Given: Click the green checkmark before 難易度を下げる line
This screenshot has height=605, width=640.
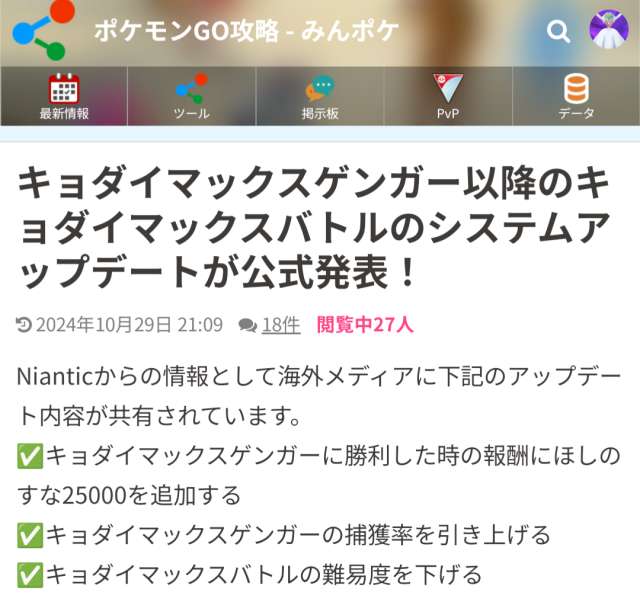Looking at the screenshot, I should [x=30, y=575].
